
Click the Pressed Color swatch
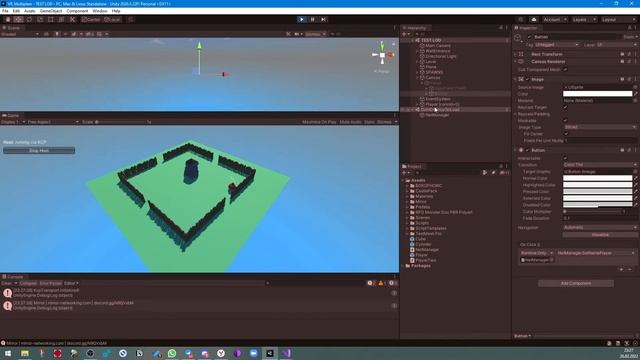pos(598,192)
